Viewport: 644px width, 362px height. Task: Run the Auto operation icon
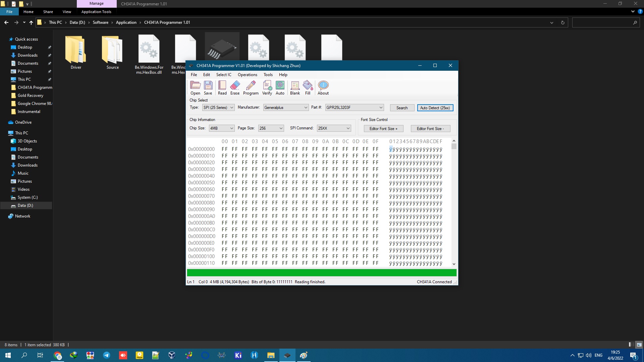tap(280, 88)
